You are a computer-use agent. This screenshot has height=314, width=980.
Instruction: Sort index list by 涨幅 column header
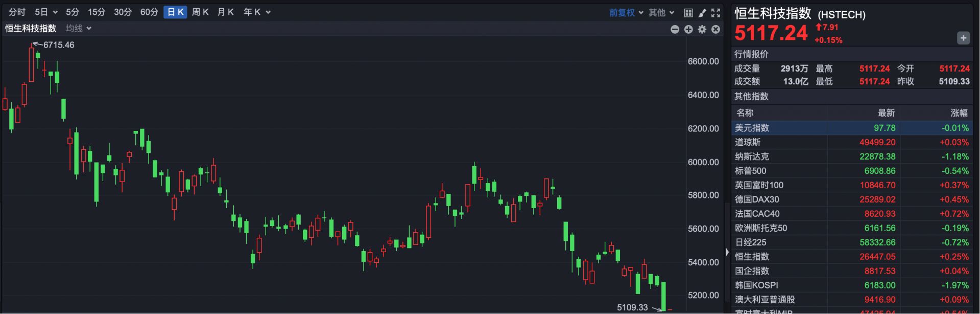(x=959, y=113)
